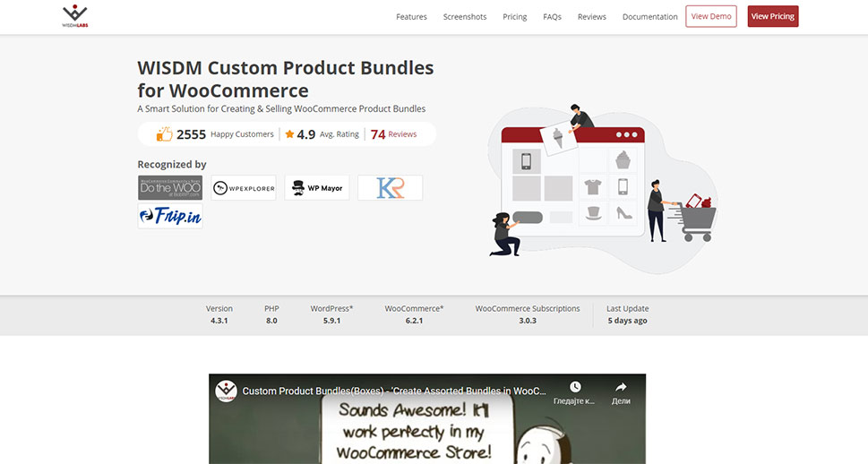The image size is (868, 464).
Task: Click the View Pricing button
Action: pos(773,16)
